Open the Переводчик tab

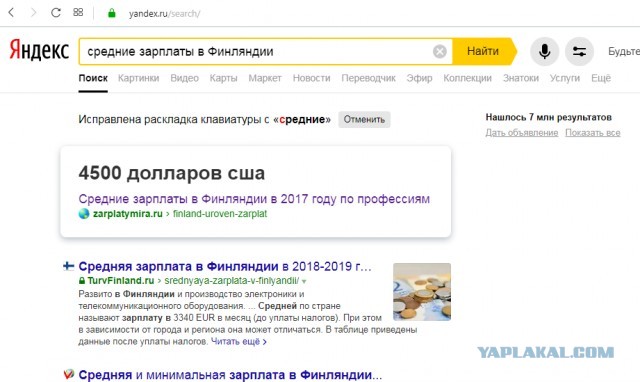click(x=368, y=78)
